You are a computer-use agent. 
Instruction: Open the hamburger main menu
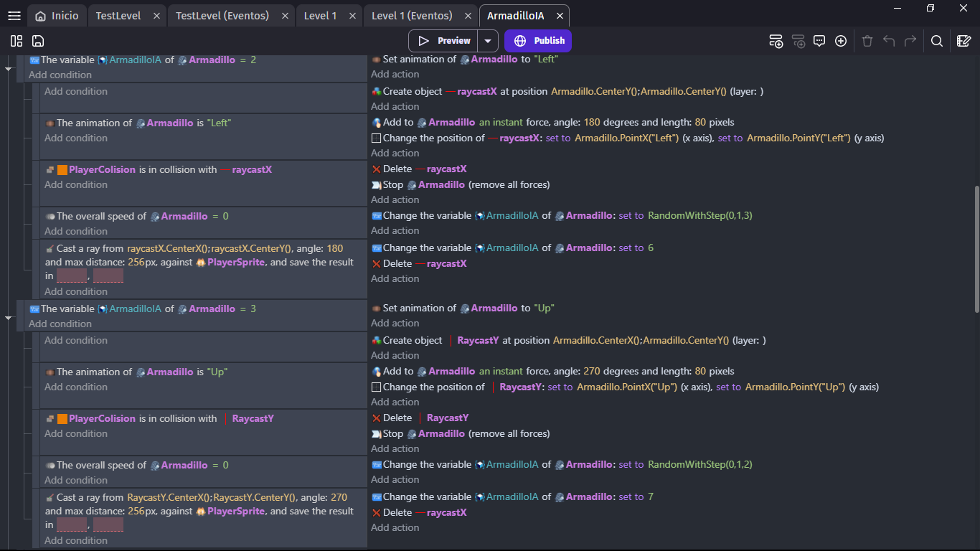(14, 16)
